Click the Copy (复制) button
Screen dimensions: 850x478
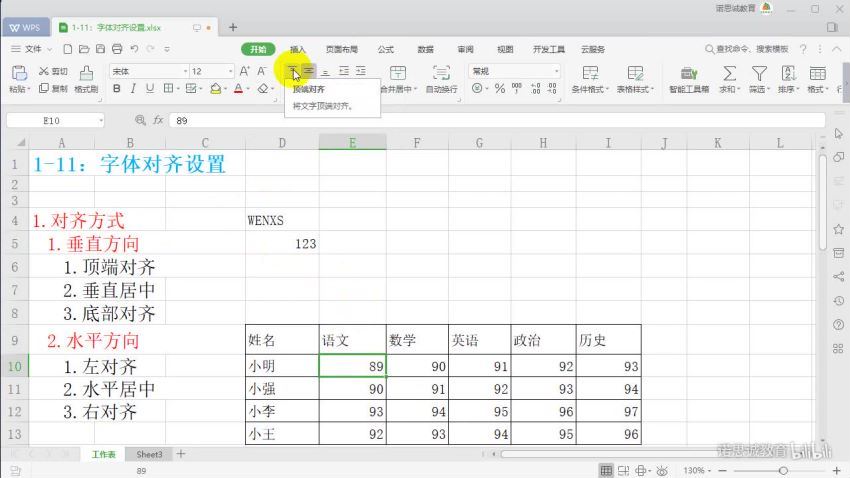pyautogui.click(x=53, y=88)
